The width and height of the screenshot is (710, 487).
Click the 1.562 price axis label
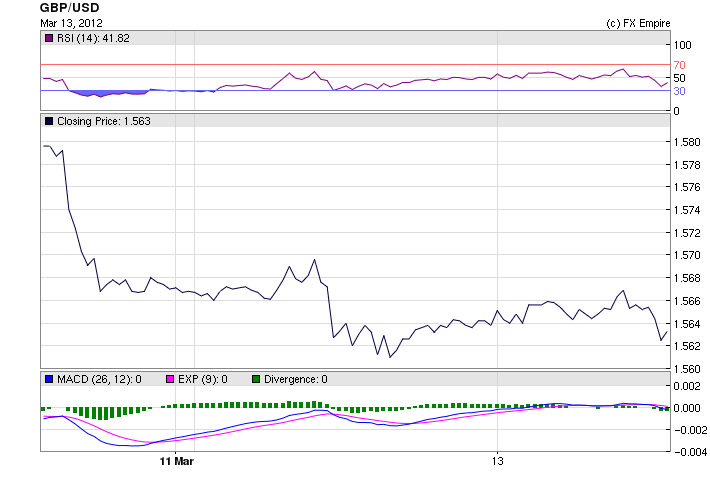[687, 346]
